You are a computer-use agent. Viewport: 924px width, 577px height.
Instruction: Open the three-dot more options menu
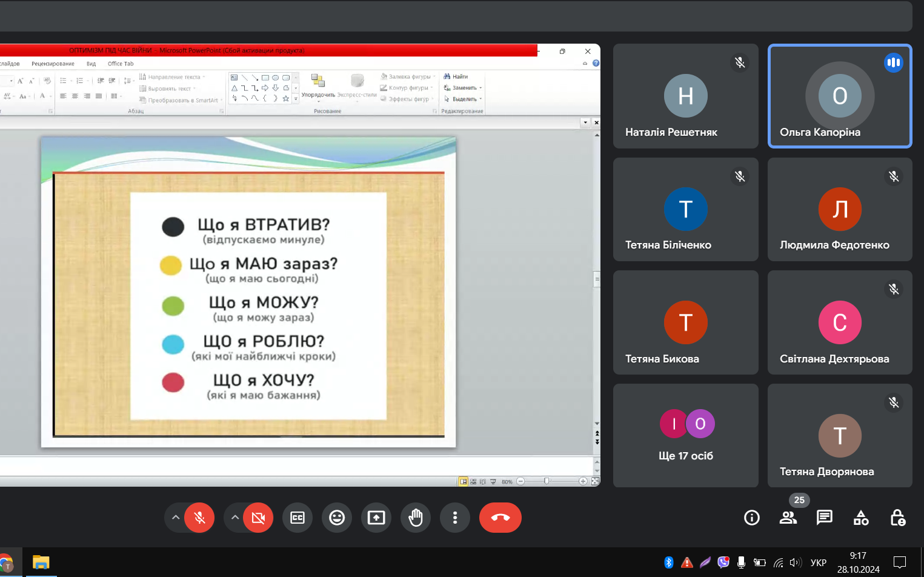(x=455, y=518)
